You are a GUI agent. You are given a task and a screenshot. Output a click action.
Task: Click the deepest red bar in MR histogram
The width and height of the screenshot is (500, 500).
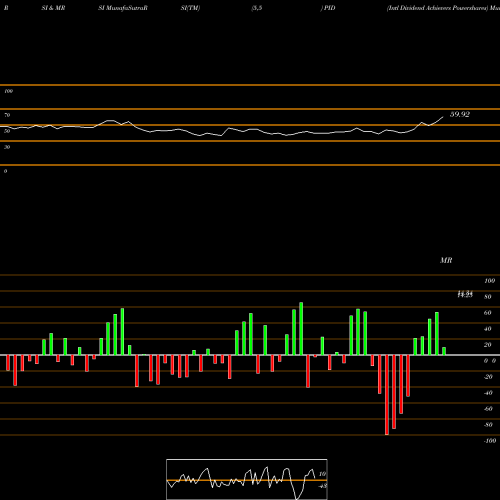point(387,395)
